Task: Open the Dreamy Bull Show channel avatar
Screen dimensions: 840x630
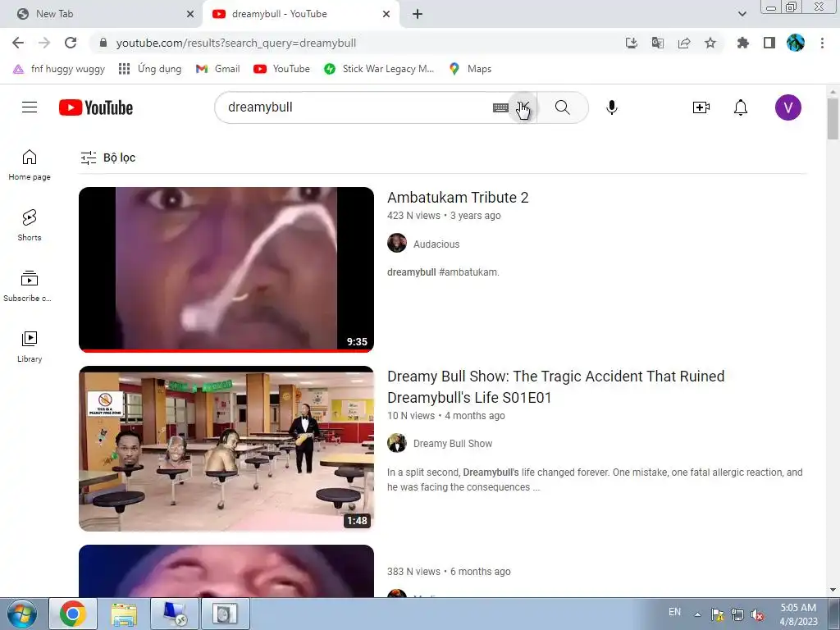Action: click(x=397, y=443)
